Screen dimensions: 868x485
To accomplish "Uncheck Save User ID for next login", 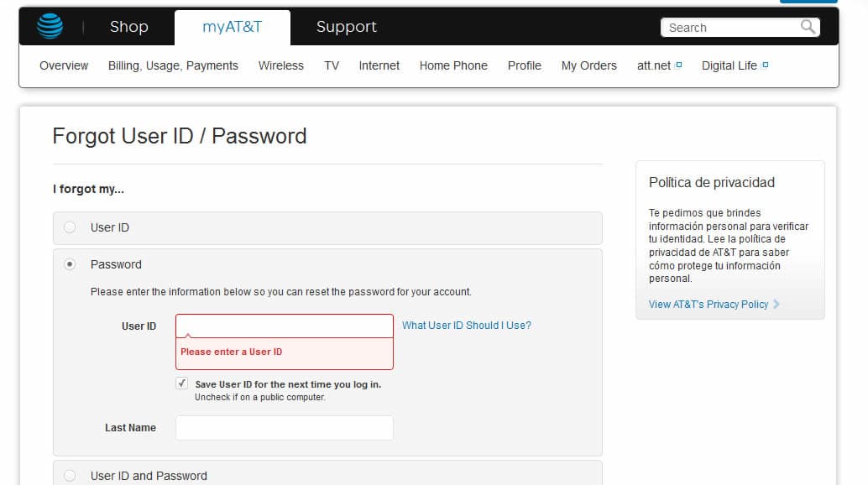I will [x=181, y=383].
